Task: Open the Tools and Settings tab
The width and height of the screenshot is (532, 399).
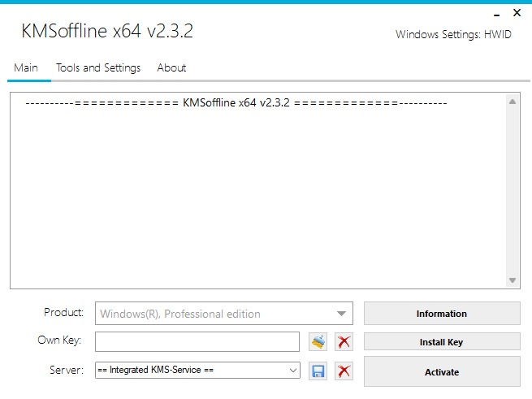Action: click(98, 68)
